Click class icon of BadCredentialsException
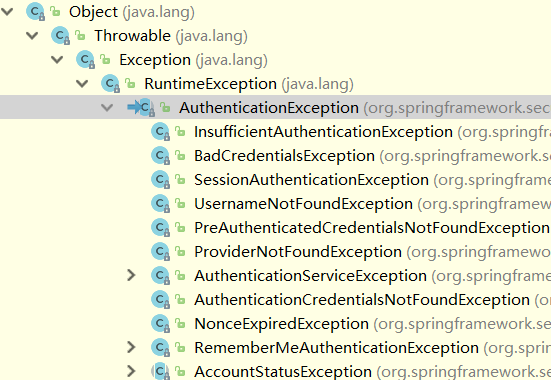This screenshot has height=380, width=551. click(160, 156)
